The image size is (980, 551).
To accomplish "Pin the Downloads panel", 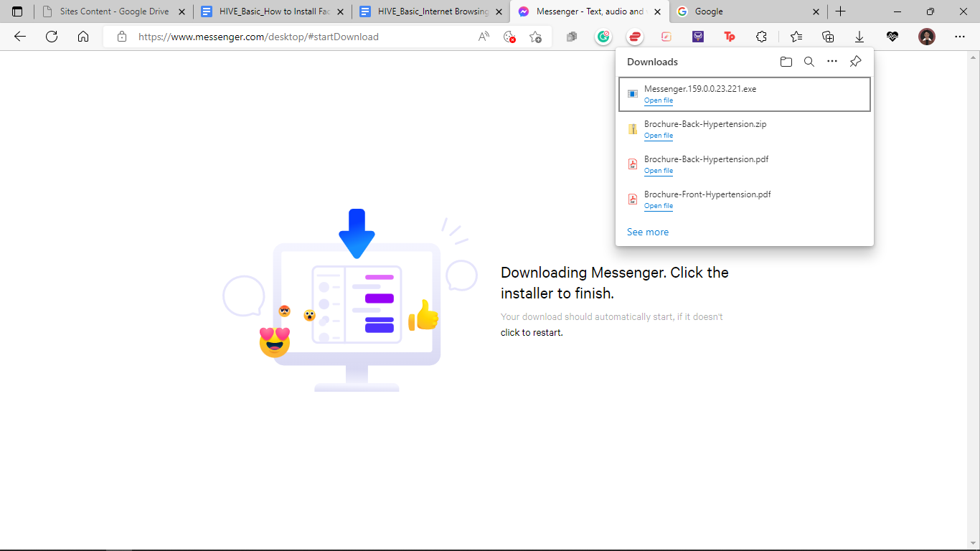I will 855,62.
